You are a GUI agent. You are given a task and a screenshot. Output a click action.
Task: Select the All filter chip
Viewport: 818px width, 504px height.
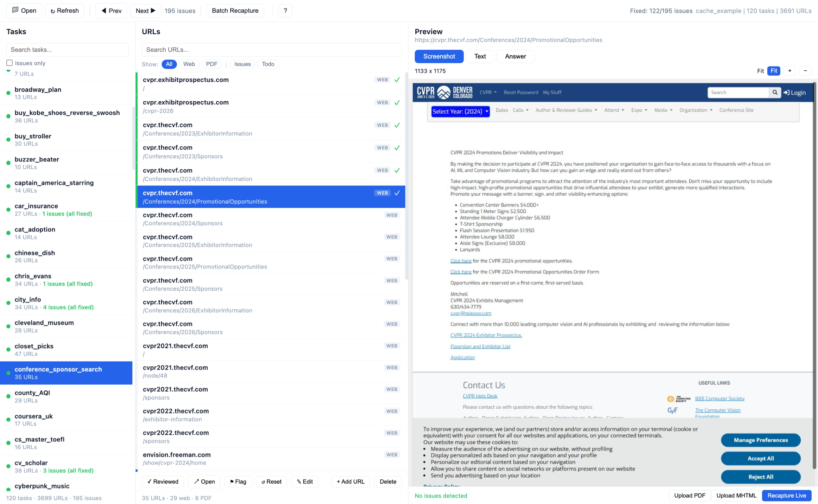coord(169,64)
